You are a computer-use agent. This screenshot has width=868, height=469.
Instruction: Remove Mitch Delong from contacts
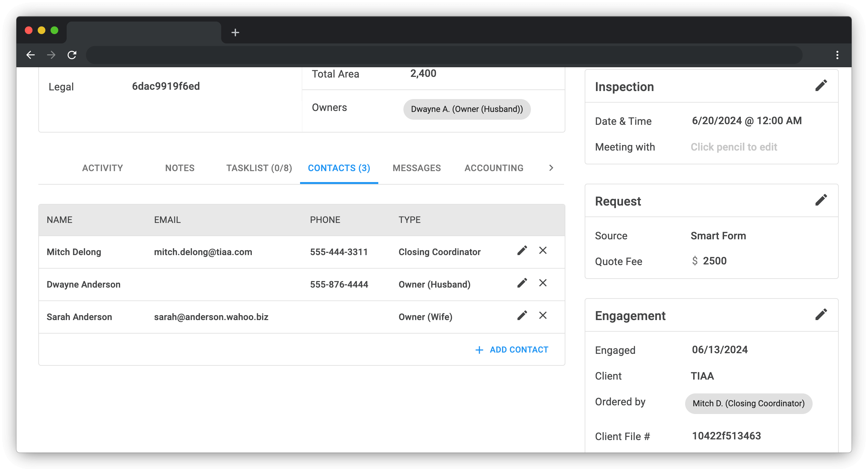pos(542,251)
